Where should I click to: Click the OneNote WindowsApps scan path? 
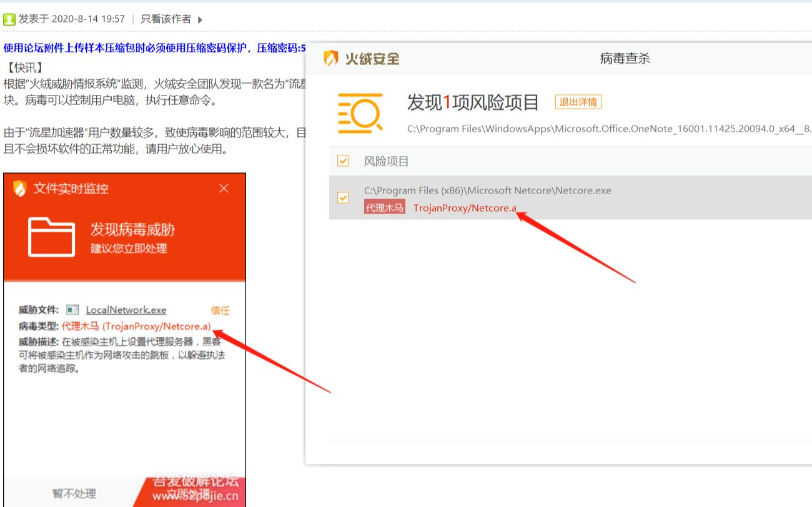point(609,129)
